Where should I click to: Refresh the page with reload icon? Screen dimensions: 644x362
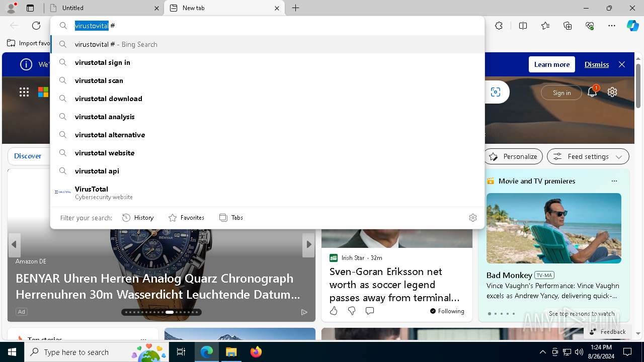(x=36, y=26)
